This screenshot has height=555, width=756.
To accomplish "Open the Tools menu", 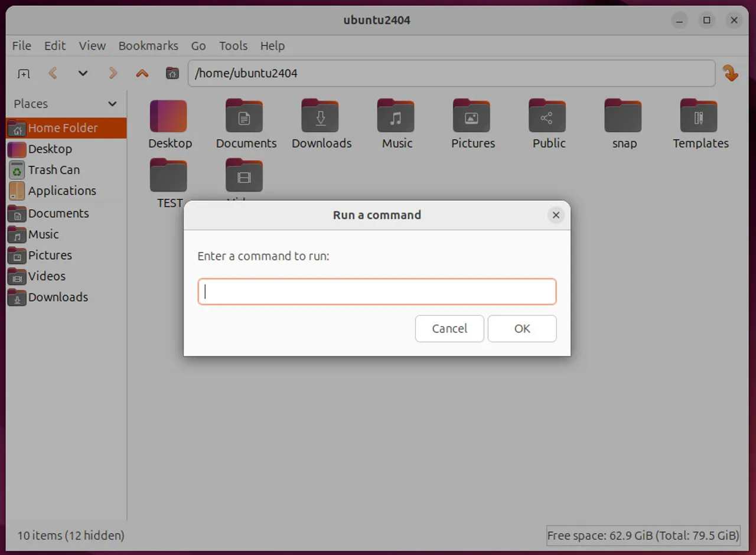I will tap(233, 45).
